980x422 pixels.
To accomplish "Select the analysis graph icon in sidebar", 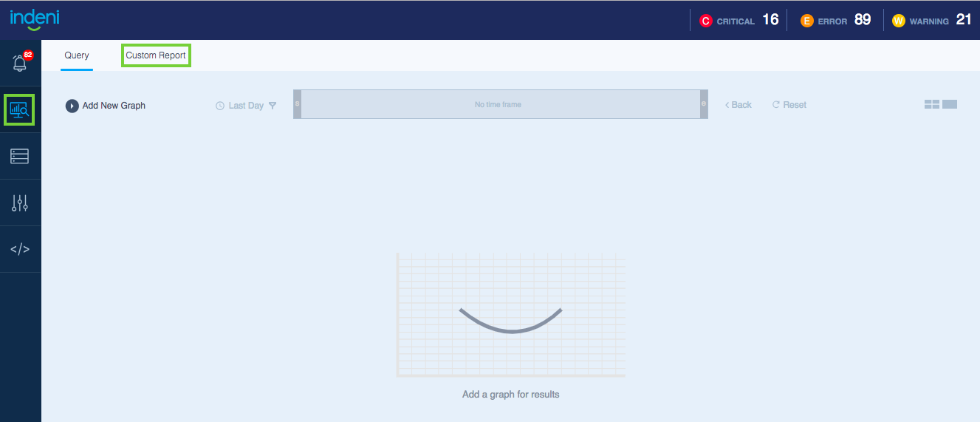I will coord(20,110).
